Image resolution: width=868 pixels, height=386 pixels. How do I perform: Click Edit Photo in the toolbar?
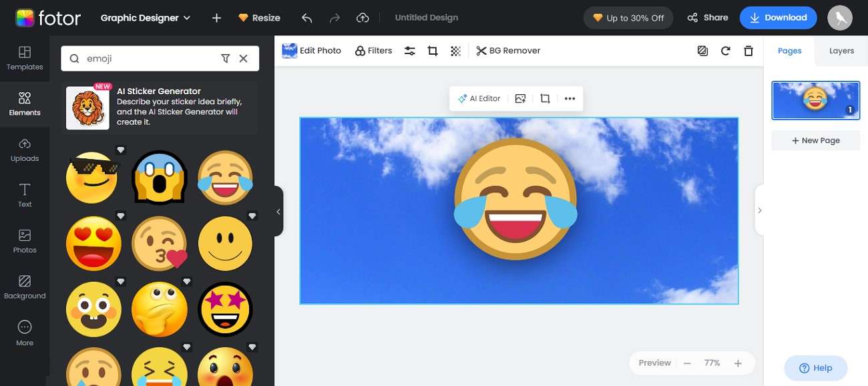[312, 51]
